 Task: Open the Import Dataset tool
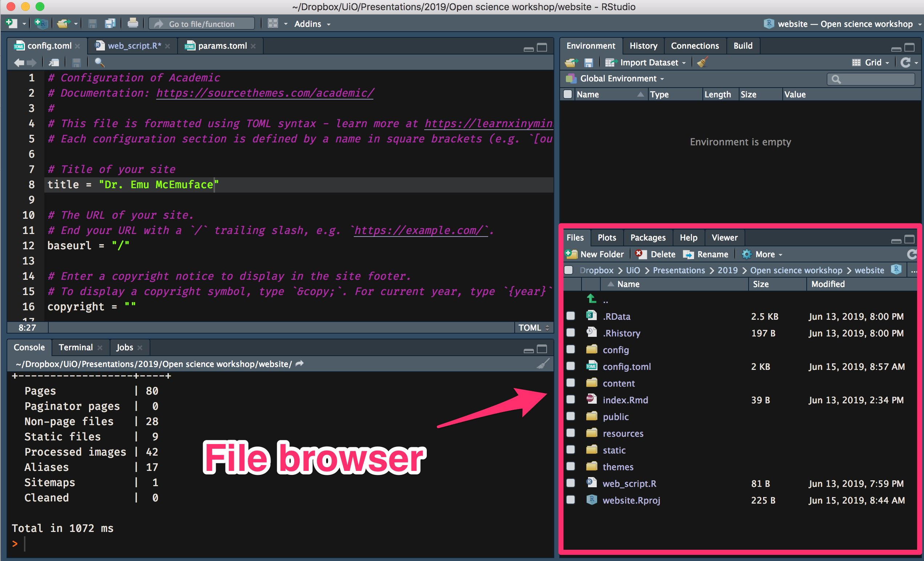coord(648,62)
